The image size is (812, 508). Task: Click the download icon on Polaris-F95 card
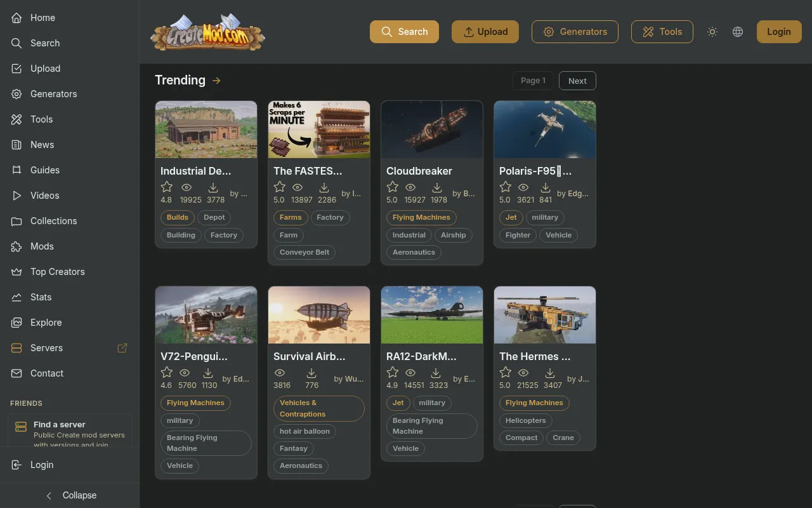tap(546, 187)
